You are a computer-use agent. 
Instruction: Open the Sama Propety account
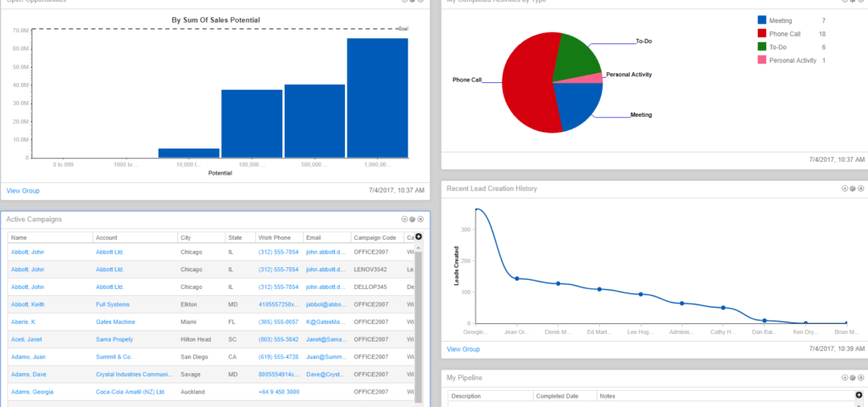(114, 339)
